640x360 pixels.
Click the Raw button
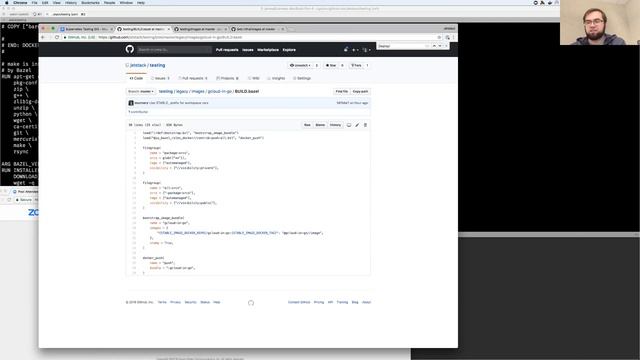[x=307, y=125]
